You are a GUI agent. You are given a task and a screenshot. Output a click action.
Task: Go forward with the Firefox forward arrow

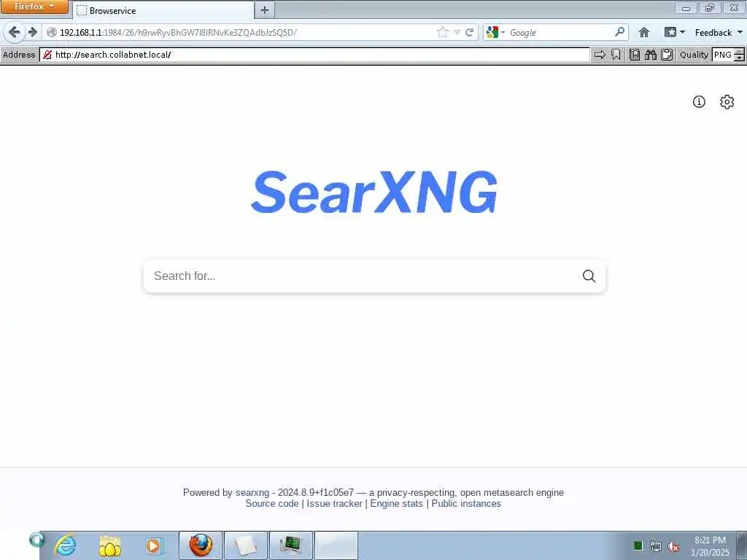click(x=32, y=32)
